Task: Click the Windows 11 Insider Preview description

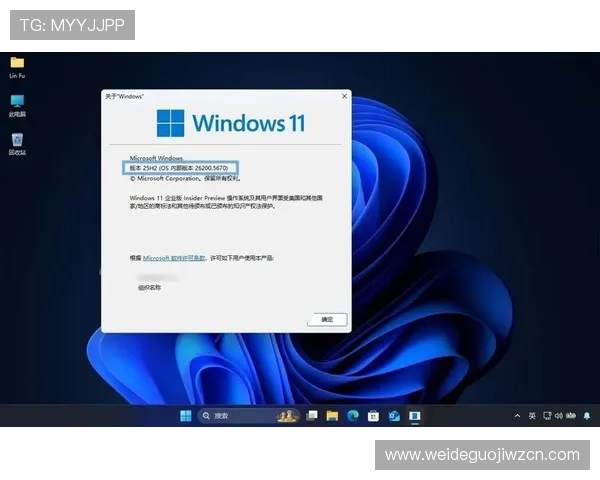Action: coord(226,202)
